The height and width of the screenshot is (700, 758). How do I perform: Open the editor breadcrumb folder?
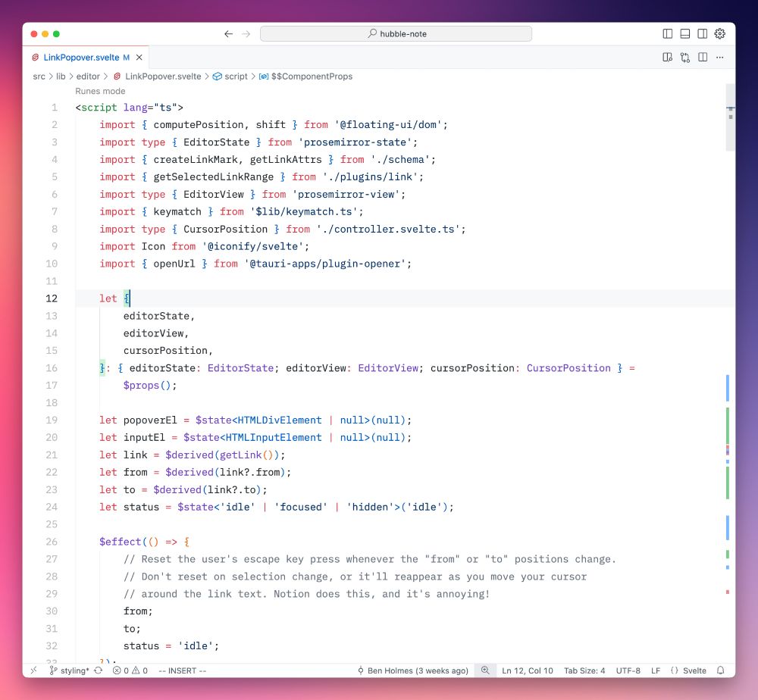click(x=88, y=77)
